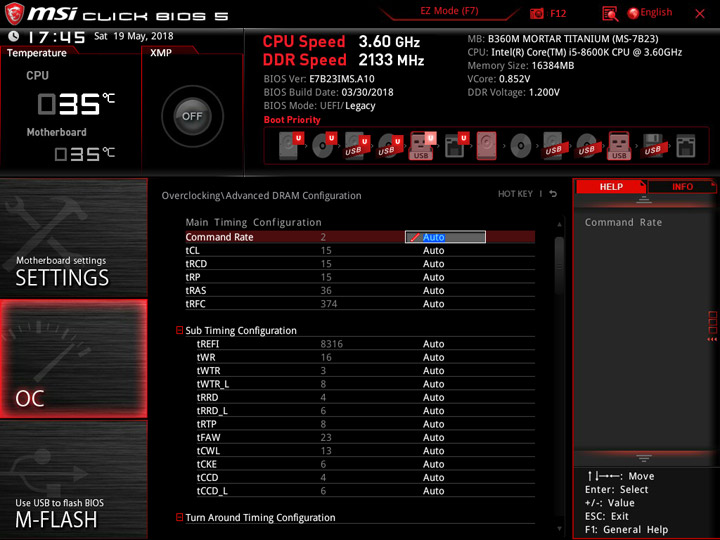Click the back arrow beside HOT KEY

pos(553,194)
